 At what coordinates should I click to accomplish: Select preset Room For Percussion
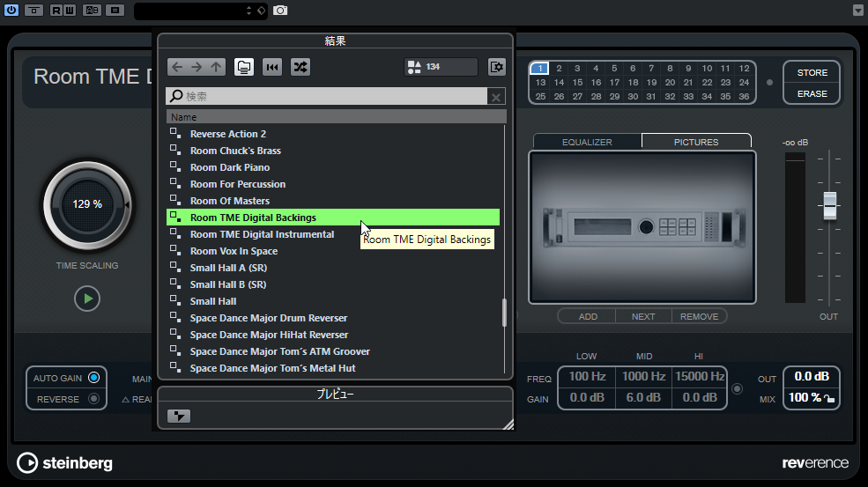(x=333, y=184)
